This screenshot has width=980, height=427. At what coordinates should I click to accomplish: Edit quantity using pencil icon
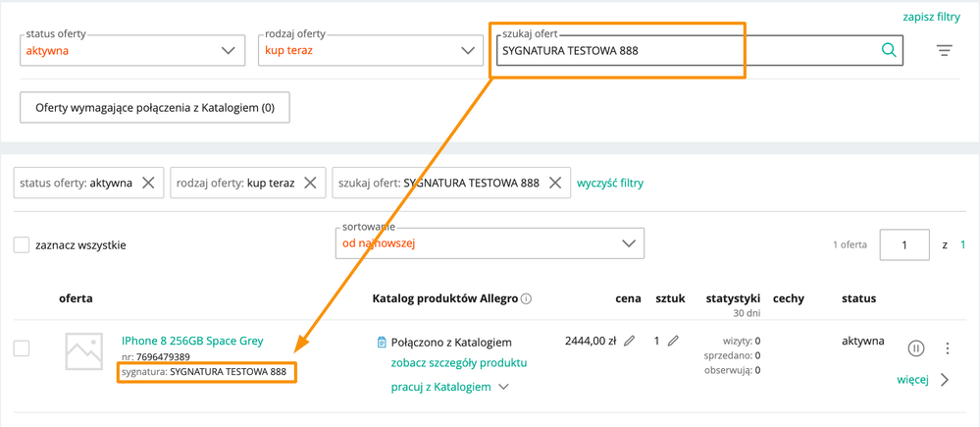673,341
